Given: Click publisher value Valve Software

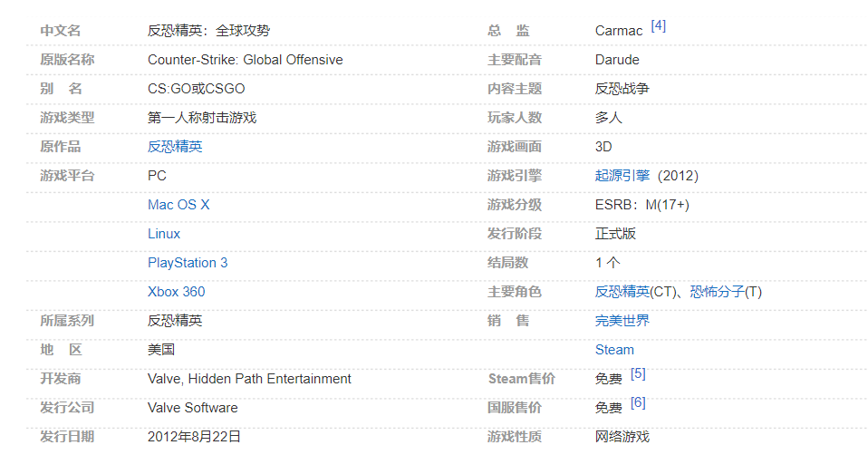Looking at the screenshot, I should pos(193,408).
